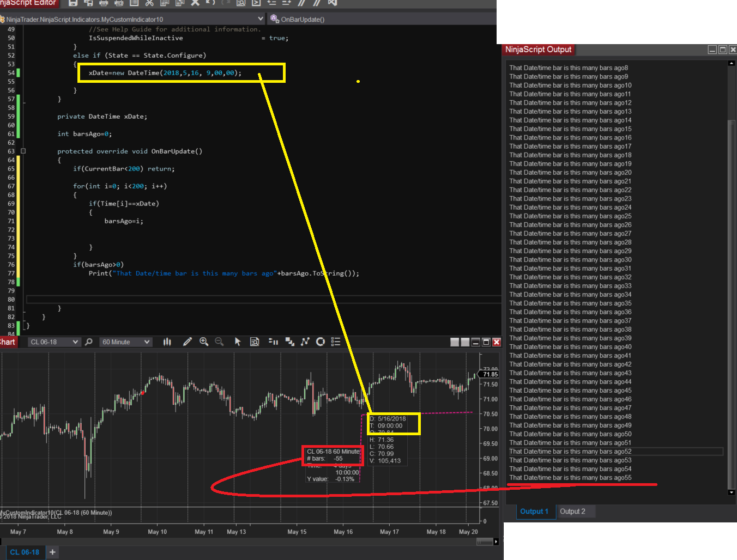Click the output line ending in ago8
This screenshot has width=737, height=560.
(569, 68)
